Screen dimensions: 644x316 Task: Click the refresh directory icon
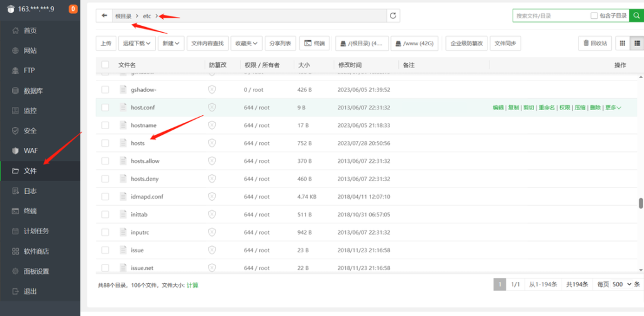click(393, 16)
